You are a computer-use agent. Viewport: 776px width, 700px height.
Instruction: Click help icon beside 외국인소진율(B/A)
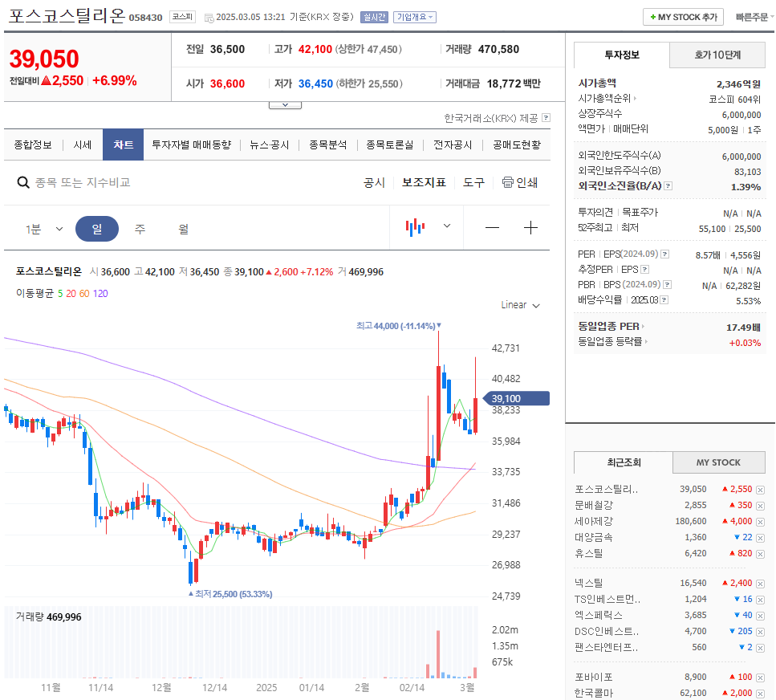coord(668,186)
